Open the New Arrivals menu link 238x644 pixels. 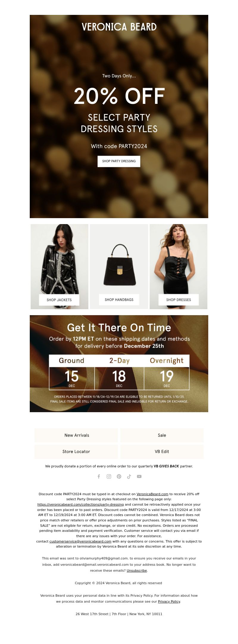point(76,435)
